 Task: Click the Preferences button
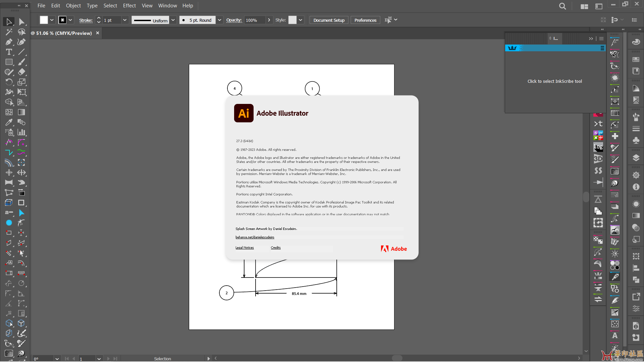tap(365, 20)
